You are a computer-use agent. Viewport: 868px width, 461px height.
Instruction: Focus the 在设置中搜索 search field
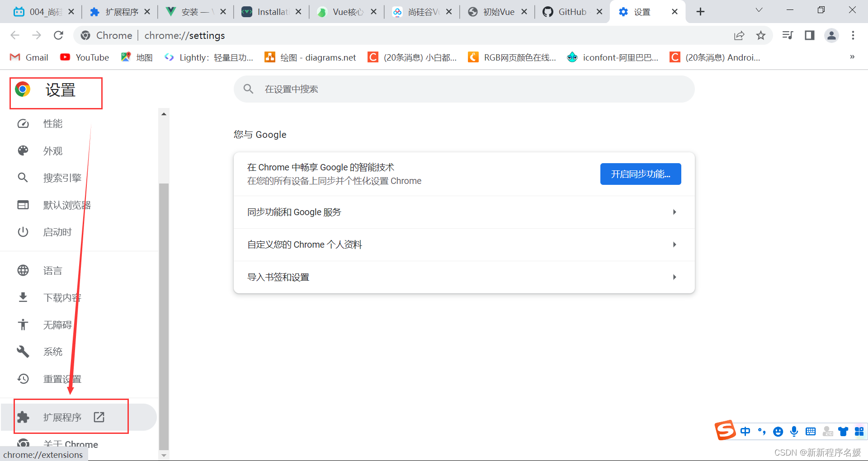coord(464,89)
